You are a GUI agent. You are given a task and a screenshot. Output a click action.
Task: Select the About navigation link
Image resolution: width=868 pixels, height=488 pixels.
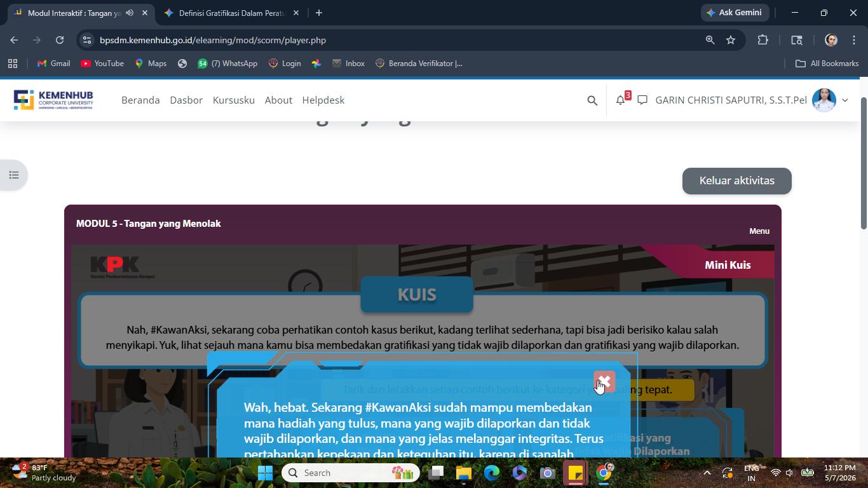(x=278, y=100)
